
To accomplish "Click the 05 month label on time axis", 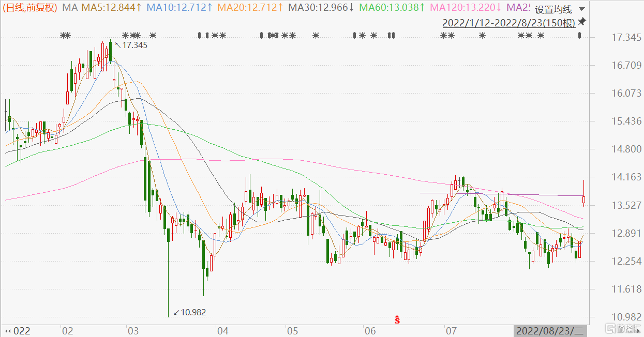I will pos(292,330).
